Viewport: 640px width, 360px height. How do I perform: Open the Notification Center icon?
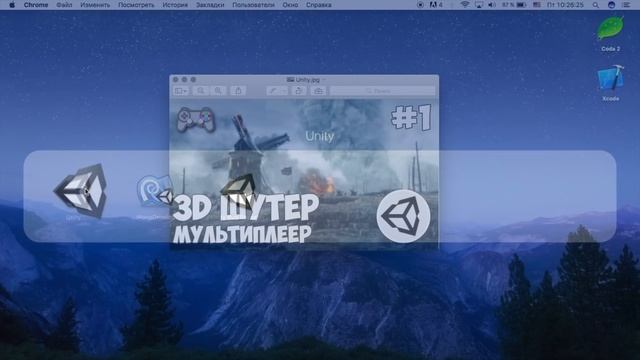(627, 5)
